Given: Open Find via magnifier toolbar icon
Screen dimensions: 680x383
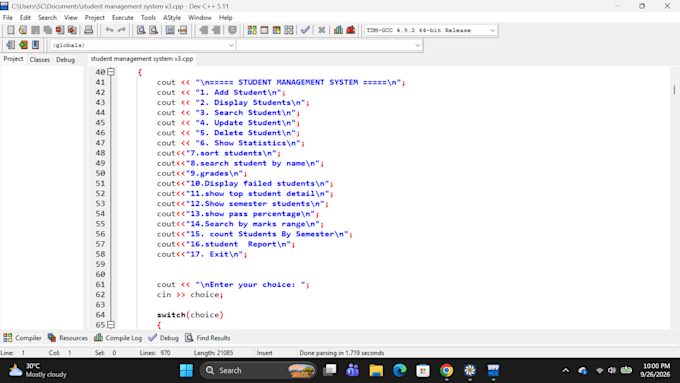Looking at the screenshot, I should 141,30.
